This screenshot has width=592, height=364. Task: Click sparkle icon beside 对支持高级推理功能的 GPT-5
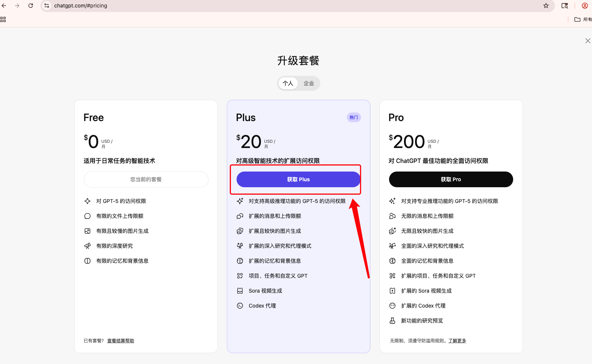click(x=240, y=201)
